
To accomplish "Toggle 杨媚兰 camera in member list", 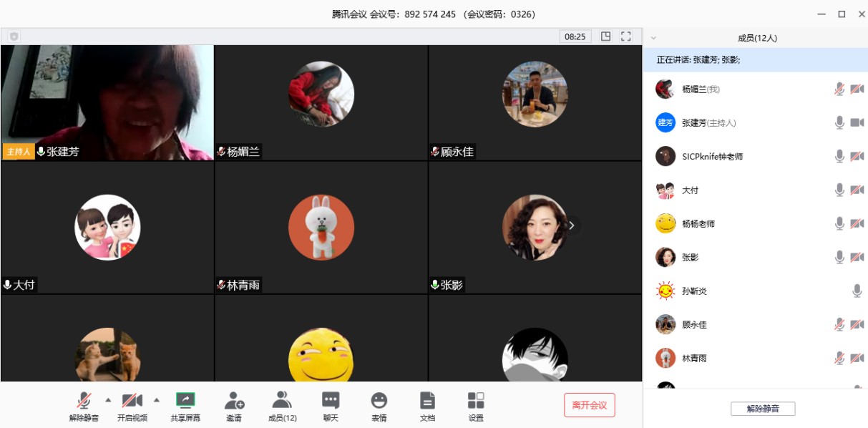I will [857, 89].
